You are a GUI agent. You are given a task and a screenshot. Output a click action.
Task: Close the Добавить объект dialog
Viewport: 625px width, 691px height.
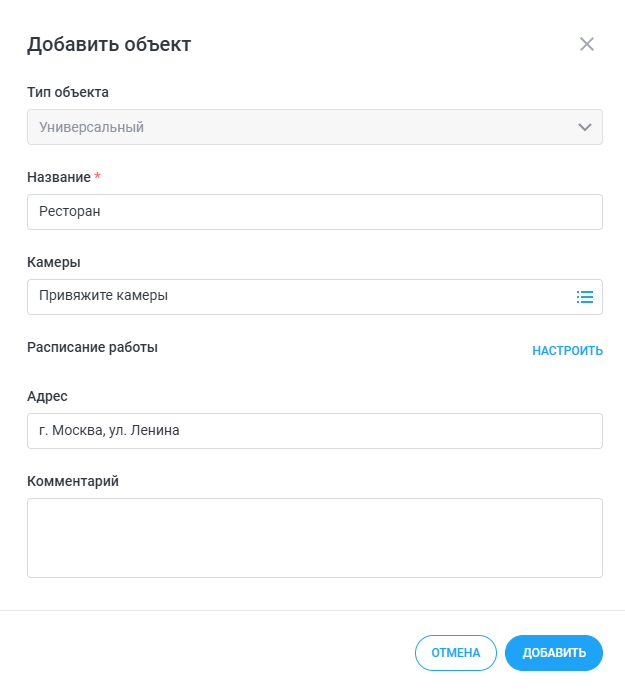pos(587,44)
